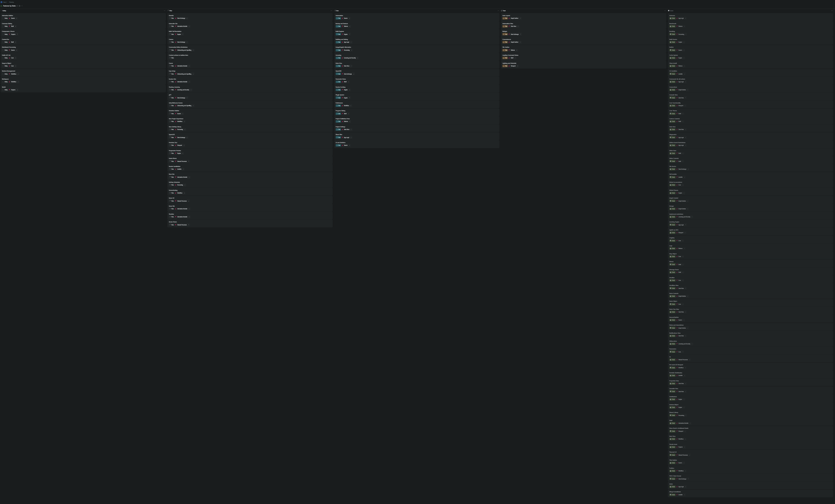Open the Commands for all actions card
This screenshot has width=835, height=504.
677,79
